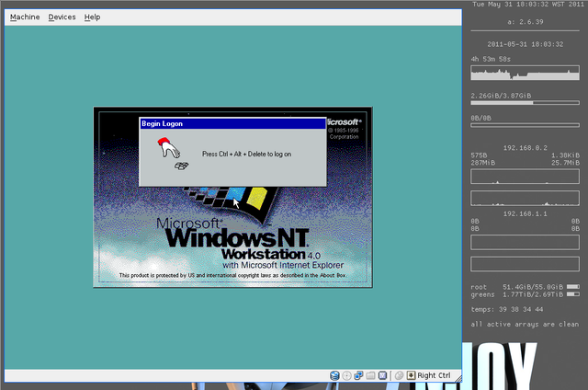
Task: Click the greens disk usage bar
Action: pos(573,294)
